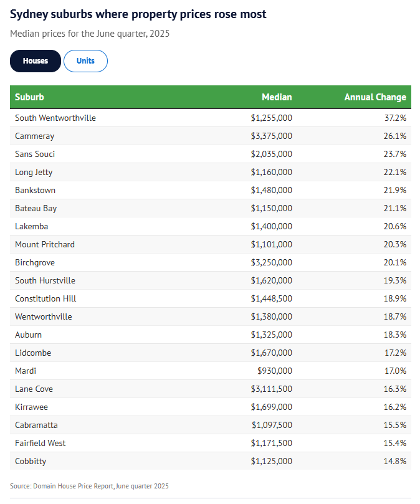
Task: Click the Constitution Hill suburb name
Action: pyautogui.click(x=45, y=298)
